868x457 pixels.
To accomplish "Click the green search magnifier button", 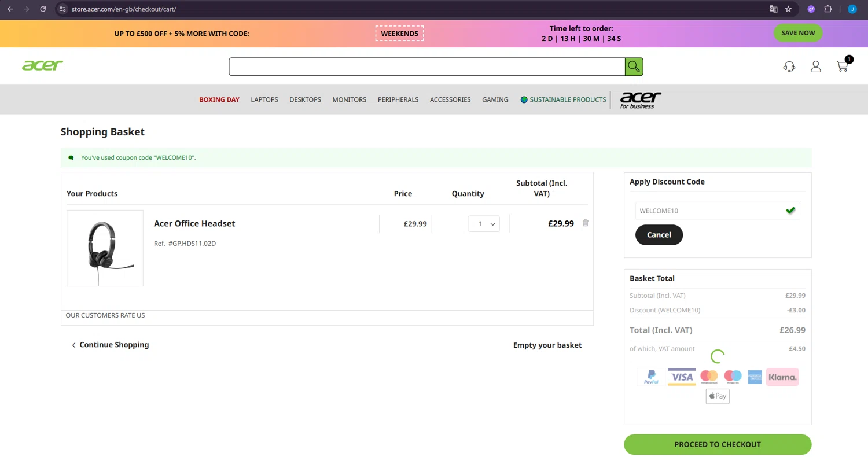I will (x=634, y=67).
